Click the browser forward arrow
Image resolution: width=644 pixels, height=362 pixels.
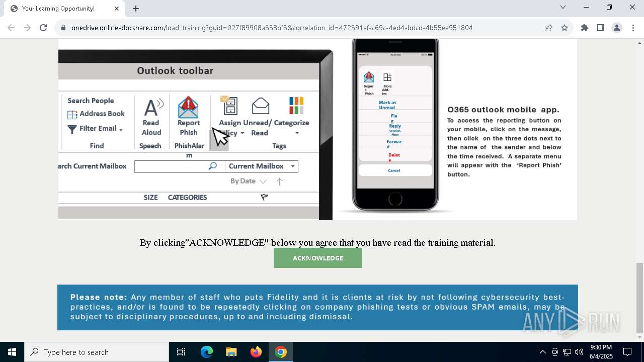click(x=27, y=28)
